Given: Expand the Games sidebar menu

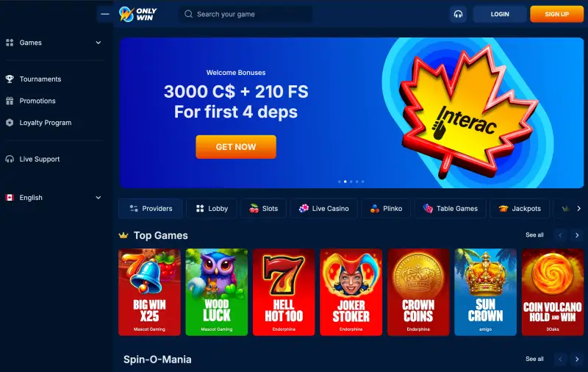Looking at the screenshot, I should (54, 43).
